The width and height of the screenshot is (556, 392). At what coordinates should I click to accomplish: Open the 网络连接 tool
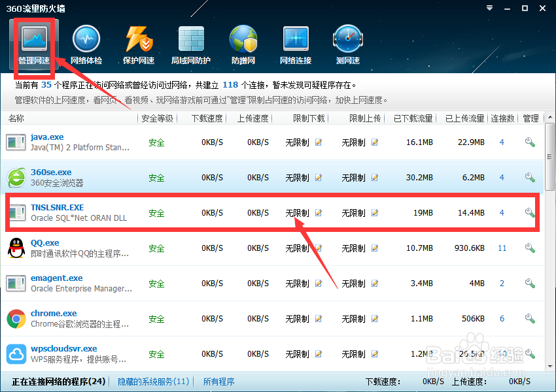click(296, 45)
